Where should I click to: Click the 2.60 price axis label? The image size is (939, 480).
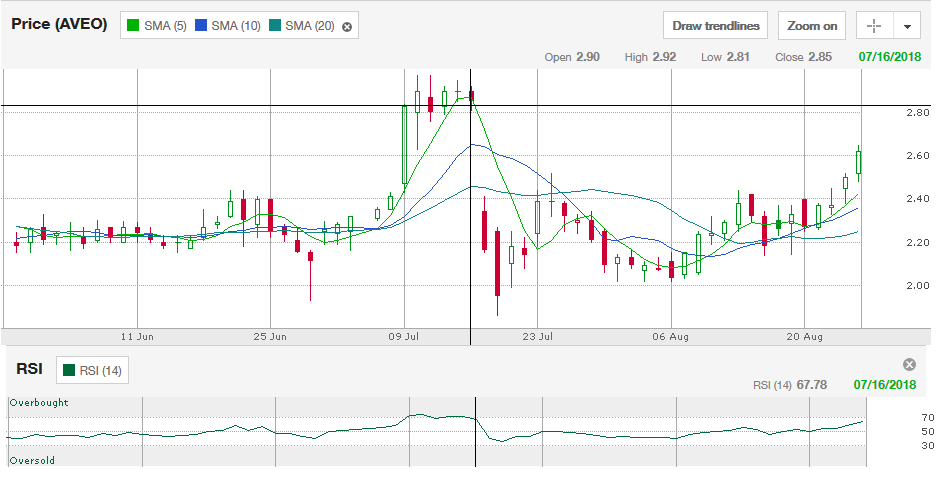tap(917, 156)
